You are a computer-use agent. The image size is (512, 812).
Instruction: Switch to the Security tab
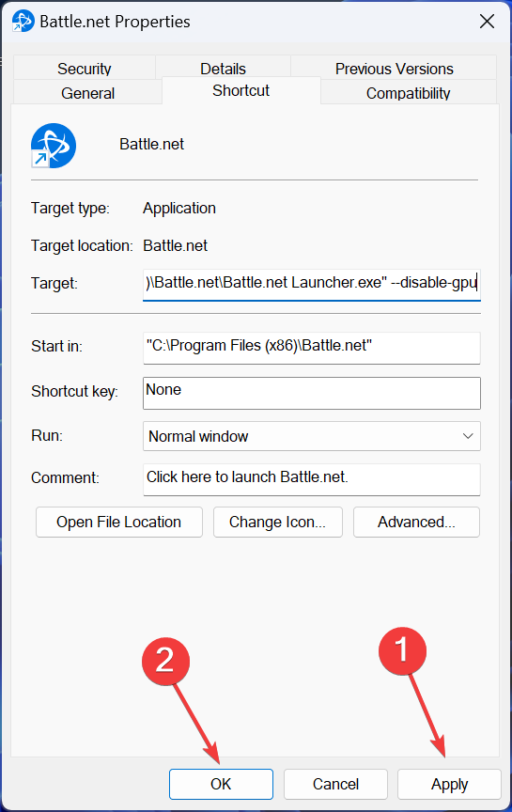click(x=85, y=69)
